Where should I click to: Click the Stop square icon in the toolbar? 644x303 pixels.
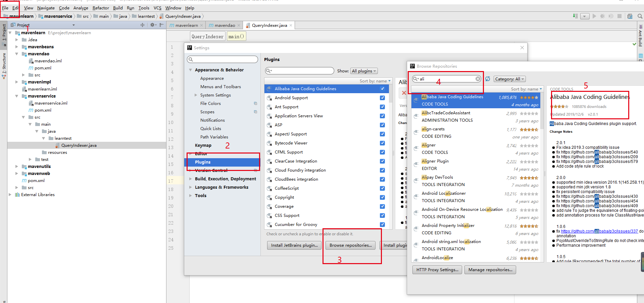pos(620,16)
